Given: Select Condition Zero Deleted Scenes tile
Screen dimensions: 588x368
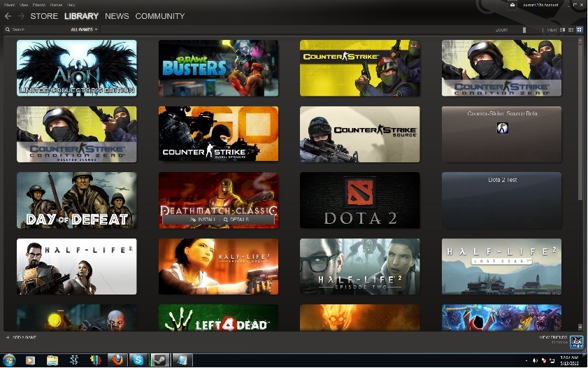Looking at the screenshot, I should point(77,134).
